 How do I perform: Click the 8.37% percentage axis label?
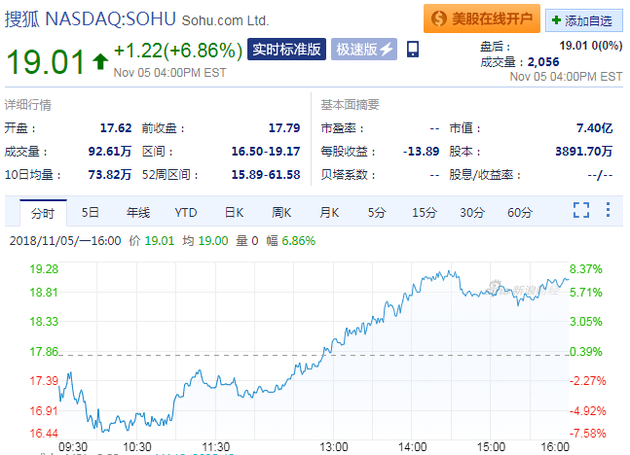pyautogui.click(x=586, y=269)
